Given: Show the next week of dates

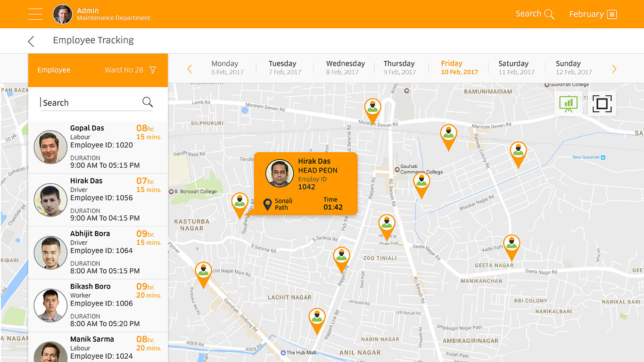Looking at the screenshot, I should coord(614,69).
